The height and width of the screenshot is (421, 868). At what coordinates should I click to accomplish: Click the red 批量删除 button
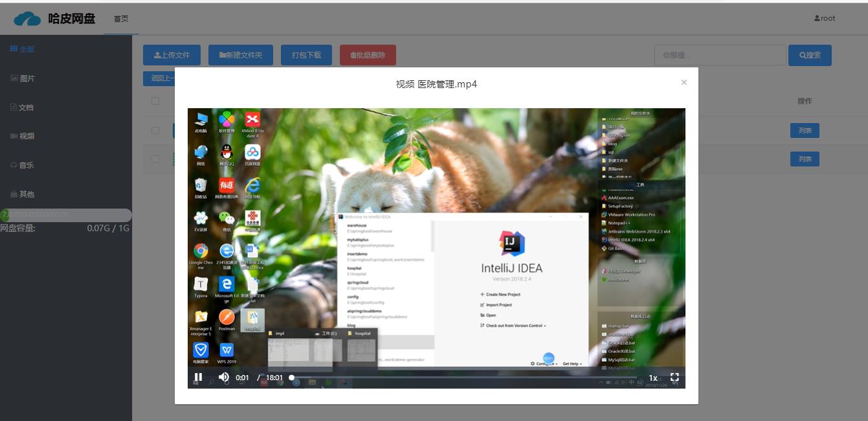[368, 55]
